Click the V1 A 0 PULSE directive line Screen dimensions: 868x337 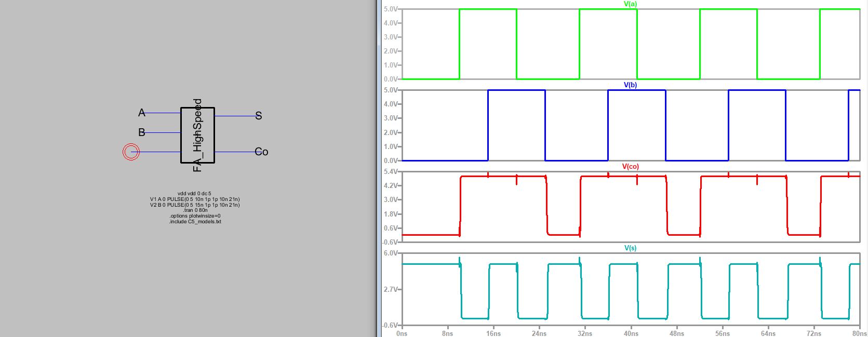click(195, 199)
